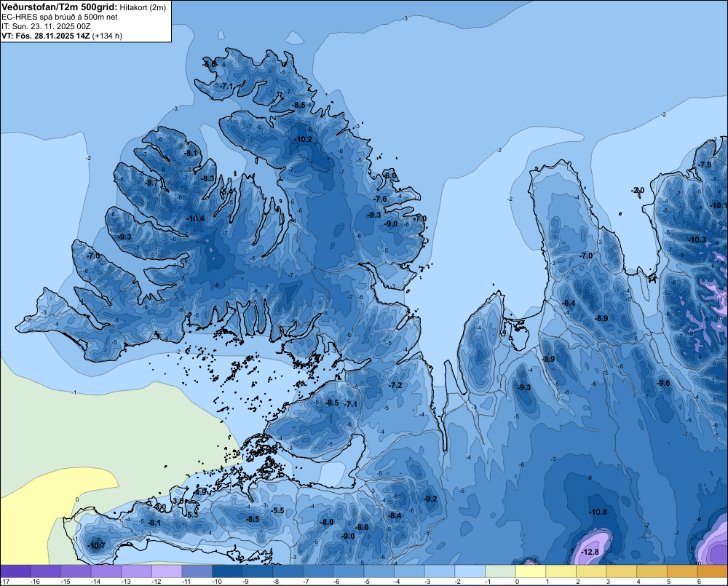
Task: Click the -7.8 temperature label
Action: coord(704,165)
